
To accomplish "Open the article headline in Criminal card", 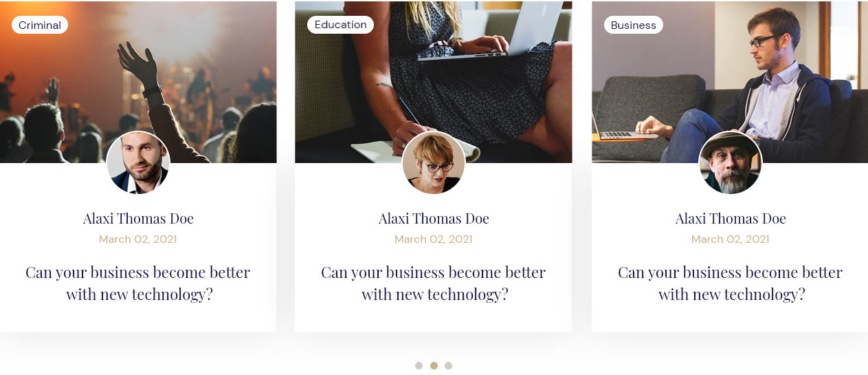I will click(x=138, y=283).
